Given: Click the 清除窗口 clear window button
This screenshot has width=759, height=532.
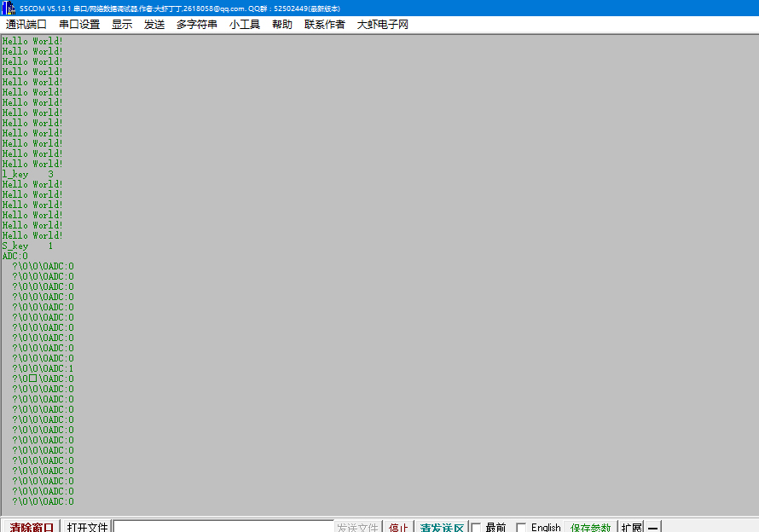Looking at the screenshot, I should [31, 527].
